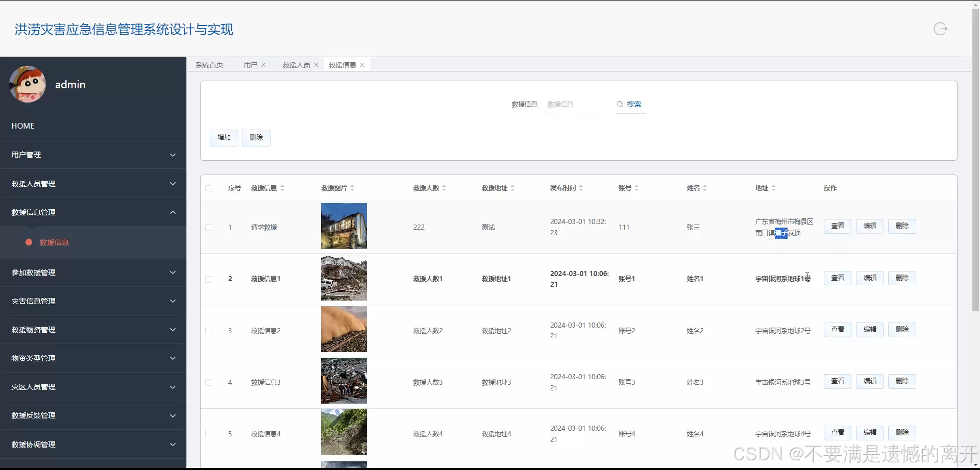Image resolution: width=980 pixels, height=470 pixels.
Task: Sort by the 姓名 column
Action: point(705,188)
